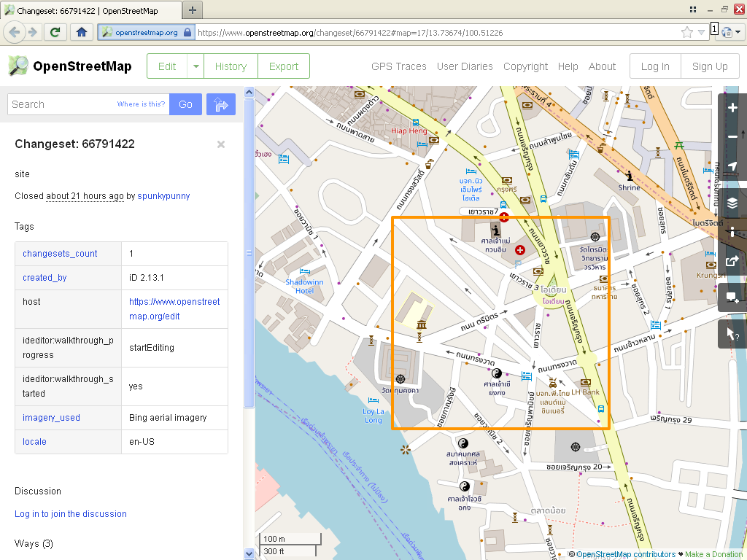Select the GPS Traces menu item

pyautogui.click(x=398, y=66)
